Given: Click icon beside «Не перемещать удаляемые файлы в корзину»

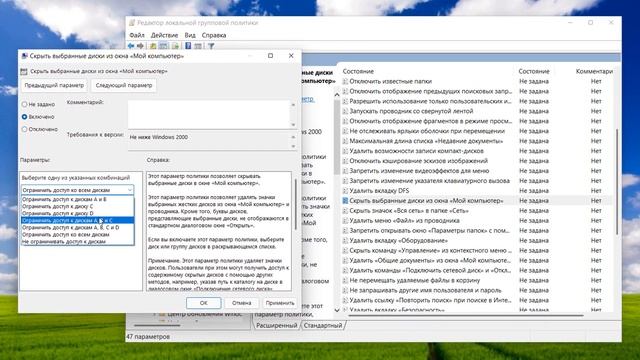Looking at the screenshot, I should tap(345, 280).
